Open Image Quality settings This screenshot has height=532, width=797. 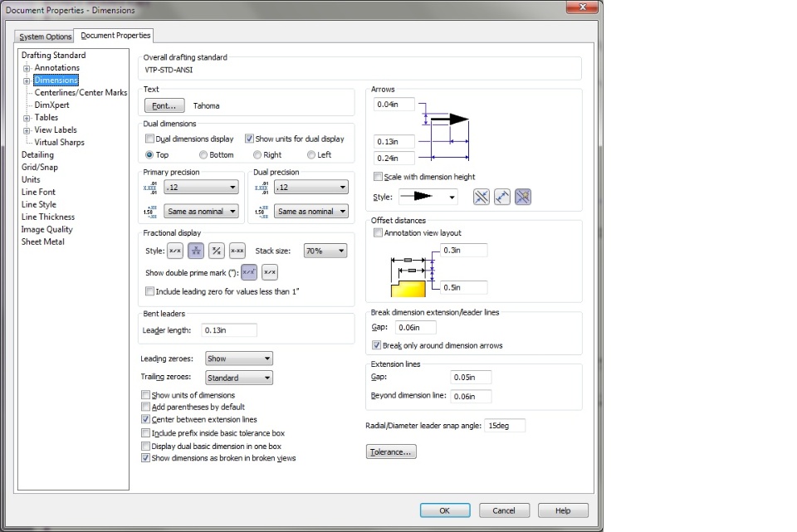tap(46, 229)
